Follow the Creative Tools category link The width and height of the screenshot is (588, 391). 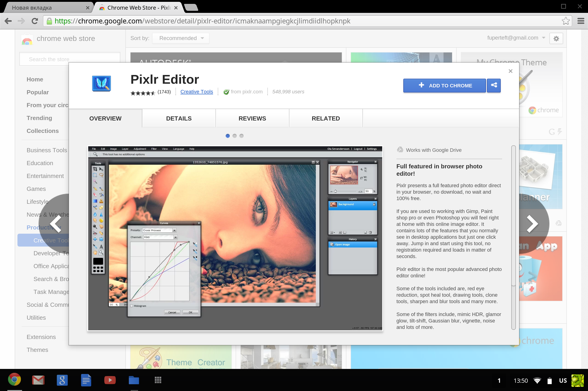tap(197, 92)
